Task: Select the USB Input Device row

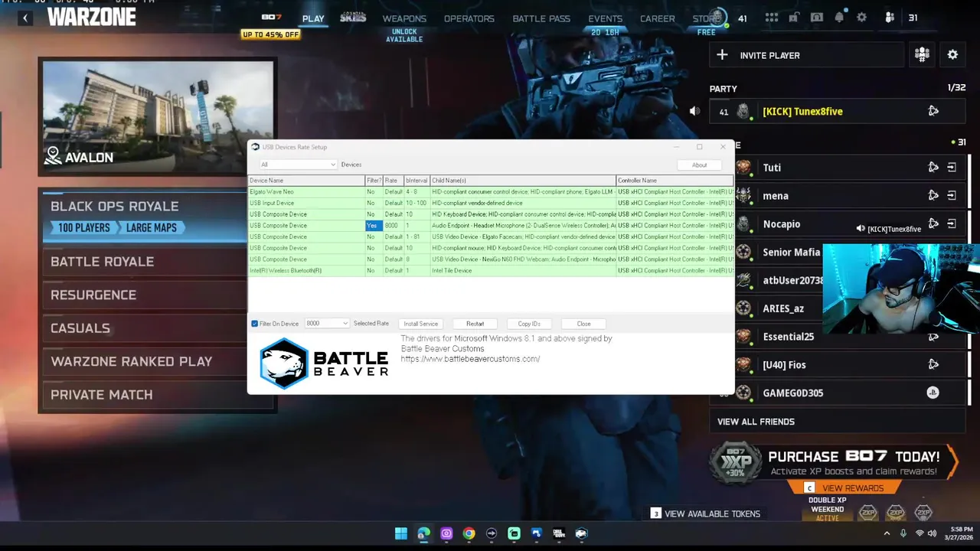Action: tap(491, 203)
